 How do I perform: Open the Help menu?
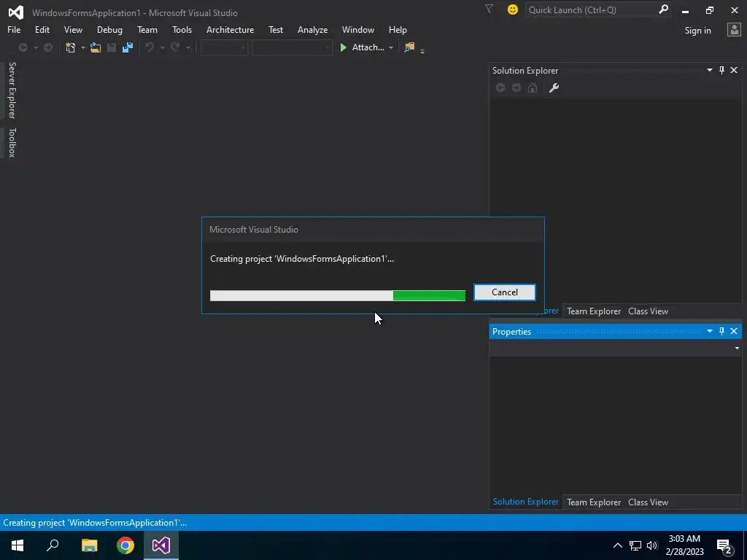(398, 29)
